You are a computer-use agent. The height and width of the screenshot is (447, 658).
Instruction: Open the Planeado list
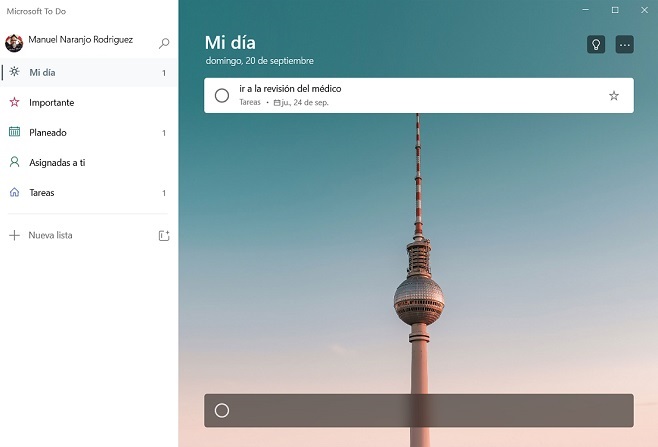(x=89, y=133)
